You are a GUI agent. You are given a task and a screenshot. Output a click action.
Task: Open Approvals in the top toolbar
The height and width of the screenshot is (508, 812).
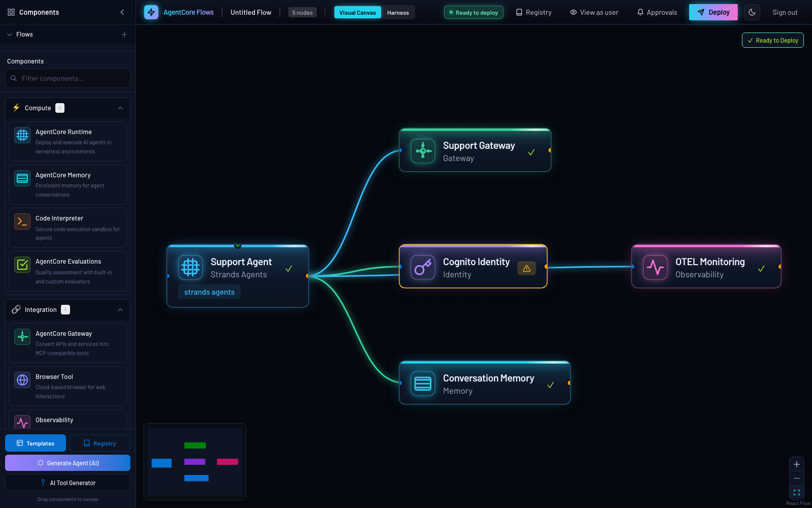click(x=657, y=12)
